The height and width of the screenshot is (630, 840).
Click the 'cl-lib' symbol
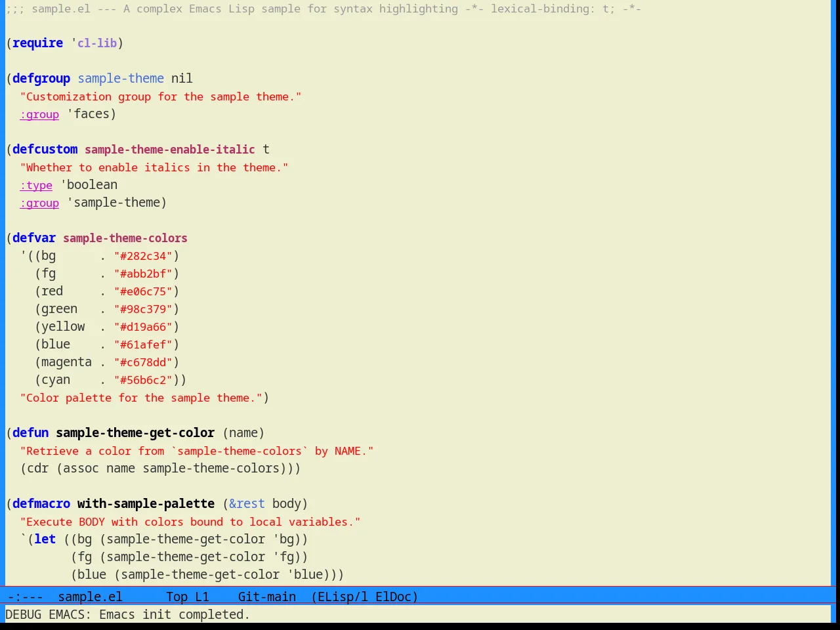97,43
